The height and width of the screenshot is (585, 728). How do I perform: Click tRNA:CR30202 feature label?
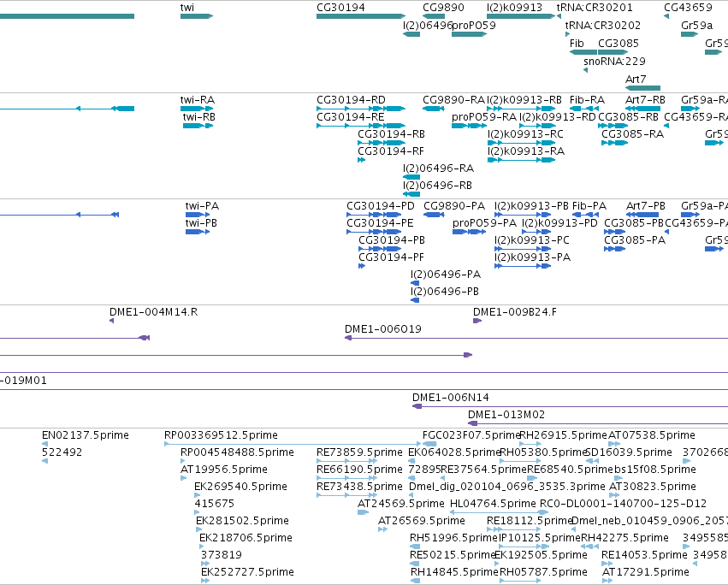pos(602,25)
